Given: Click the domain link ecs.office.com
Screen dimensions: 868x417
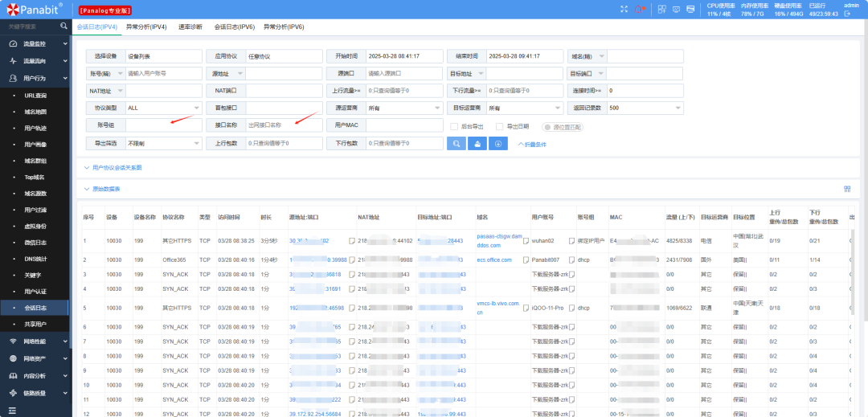Looking at the screenshot, I should coord(494,260).
